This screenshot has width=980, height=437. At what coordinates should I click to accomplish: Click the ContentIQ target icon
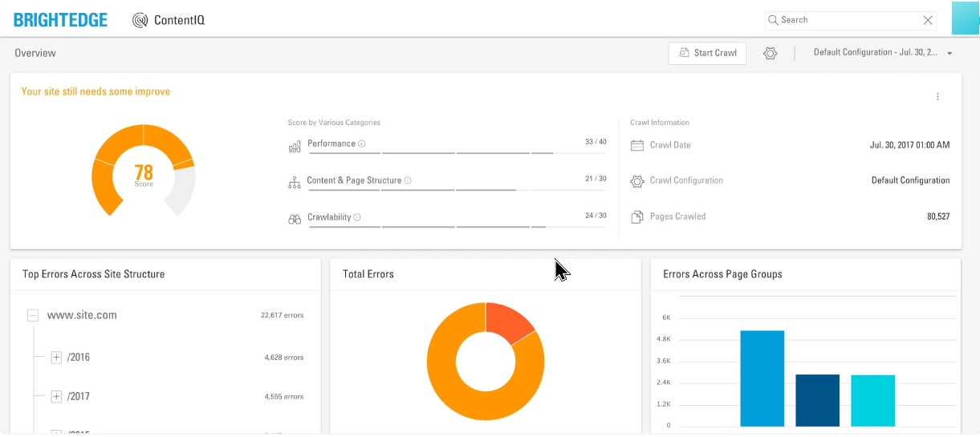coord(140,20)
